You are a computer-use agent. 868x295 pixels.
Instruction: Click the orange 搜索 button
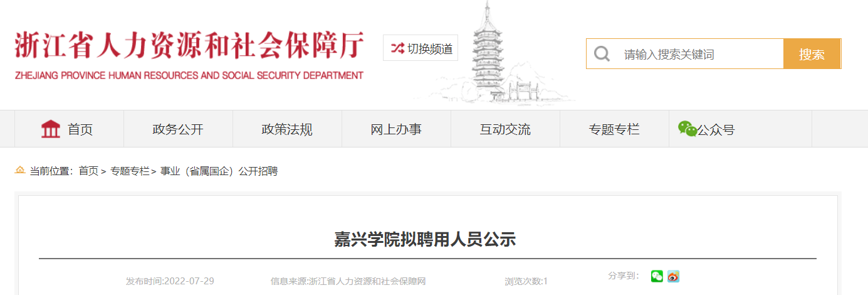(812, 54)
